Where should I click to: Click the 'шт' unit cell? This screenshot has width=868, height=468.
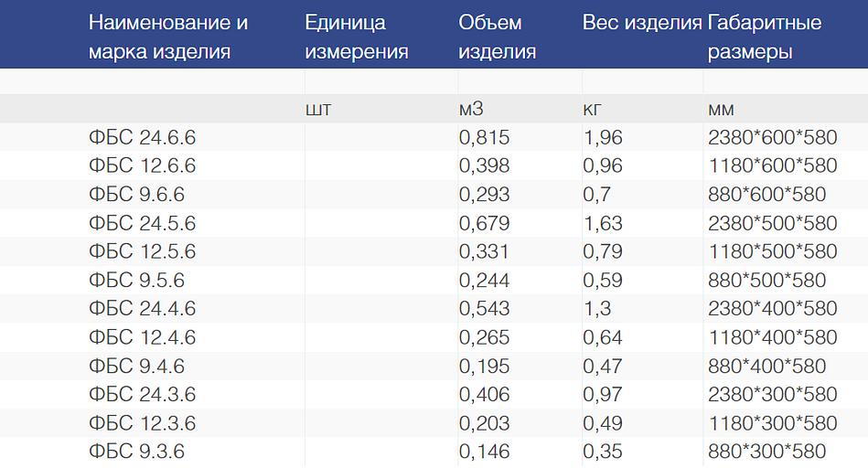click(x=317, y=110)
